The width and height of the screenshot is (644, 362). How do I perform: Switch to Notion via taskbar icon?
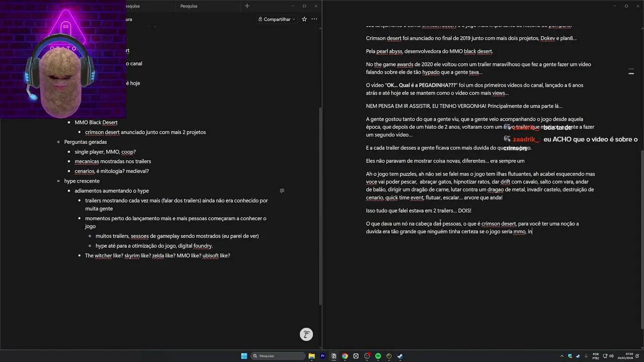[334, 356]
